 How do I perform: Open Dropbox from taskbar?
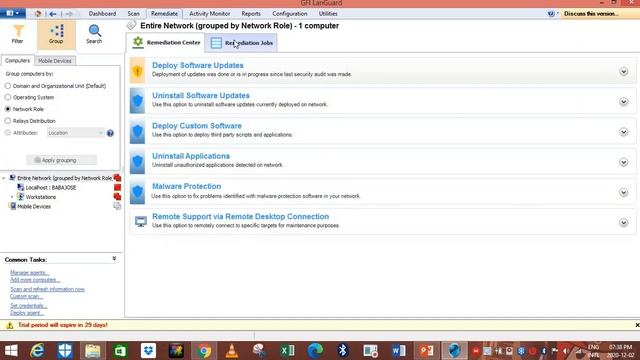pyautogui.click(x=148, y=351)
